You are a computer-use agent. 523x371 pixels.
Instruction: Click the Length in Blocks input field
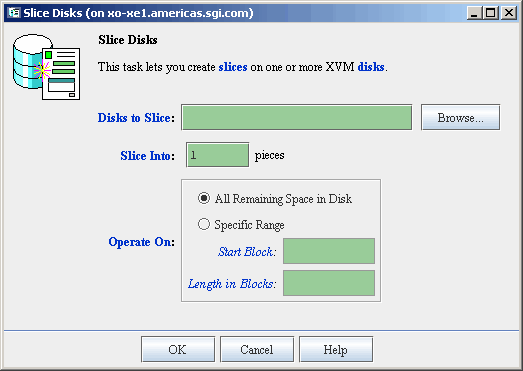(x=329, y=283)
